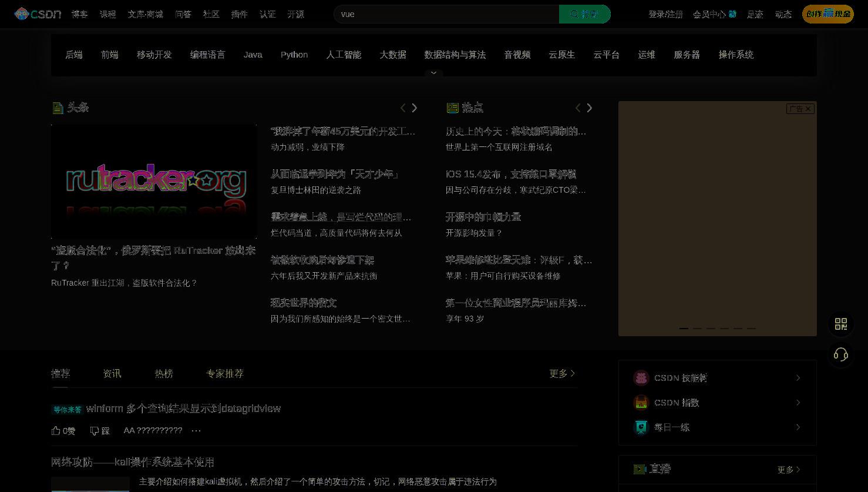Open 动态 link
This screenshot has height=492, width=868.
(783, 14)
